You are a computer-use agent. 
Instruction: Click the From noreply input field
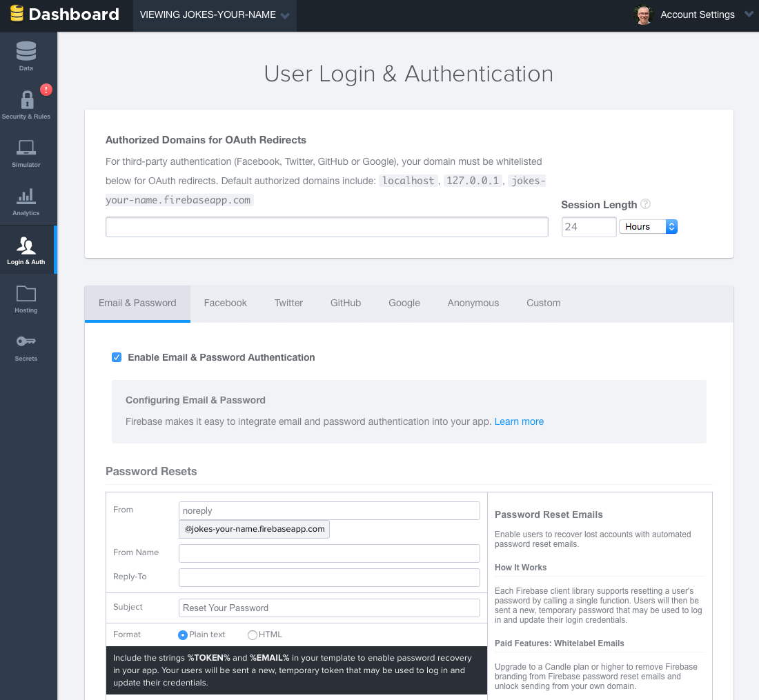click(x=329, y=511)
